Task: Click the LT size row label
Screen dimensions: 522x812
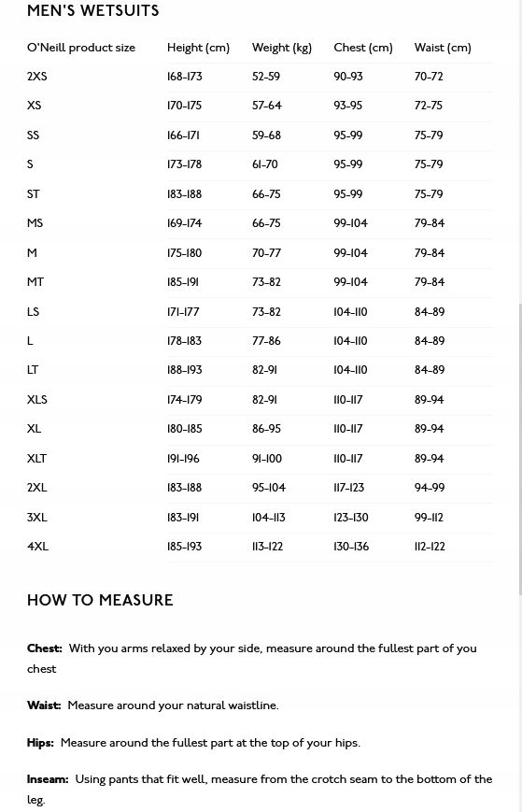Action: pyautogui.click(x=33, y=370)
